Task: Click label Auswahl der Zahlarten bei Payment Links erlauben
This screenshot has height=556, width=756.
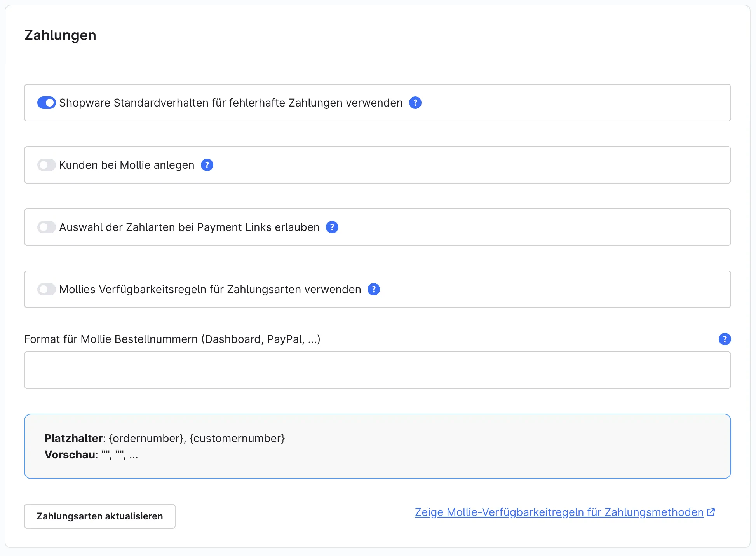Action: point(189,227)
